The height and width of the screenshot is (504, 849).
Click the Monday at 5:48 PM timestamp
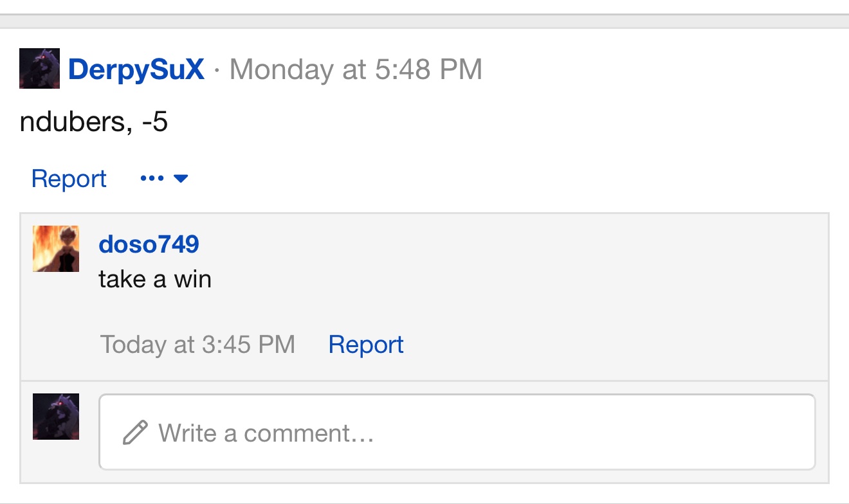tap(356, 69)
